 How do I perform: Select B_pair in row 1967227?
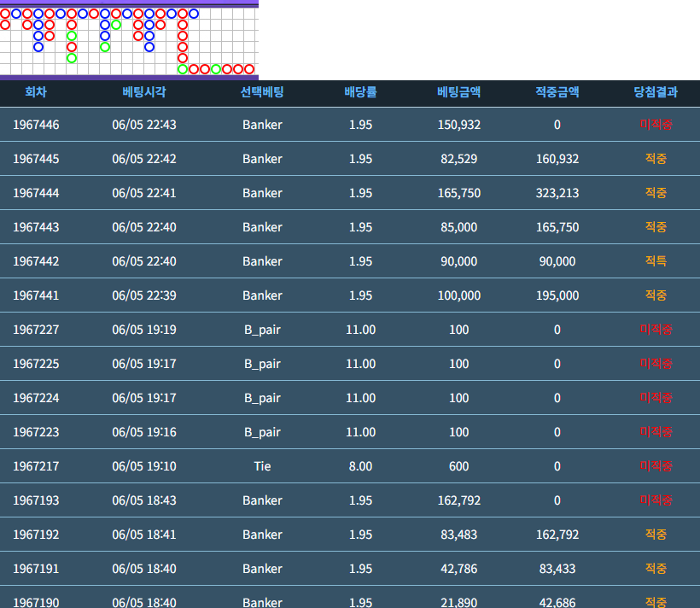[x=262, y=330]
